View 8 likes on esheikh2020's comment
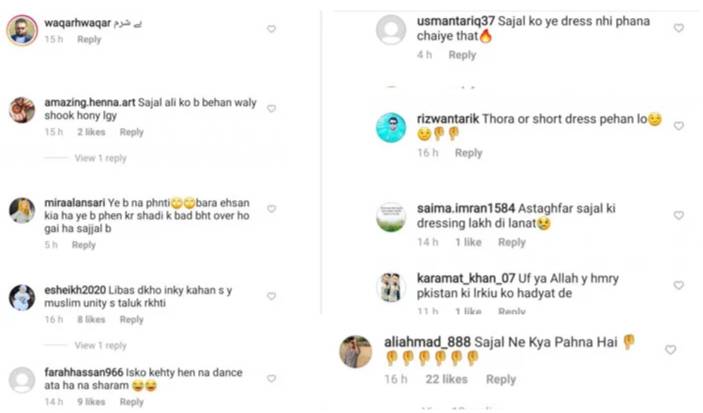703x413 pixels. (x=91, y=320)
